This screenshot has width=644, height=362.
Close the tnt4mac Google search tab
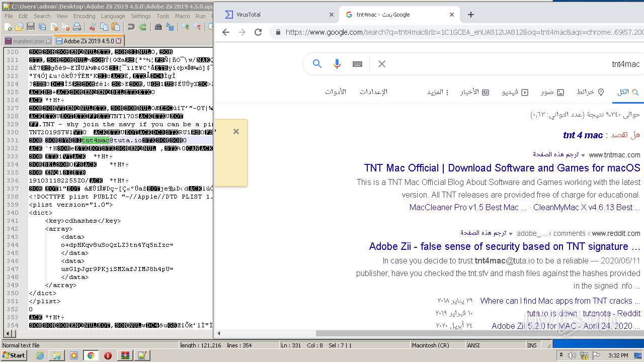point(452,15)
